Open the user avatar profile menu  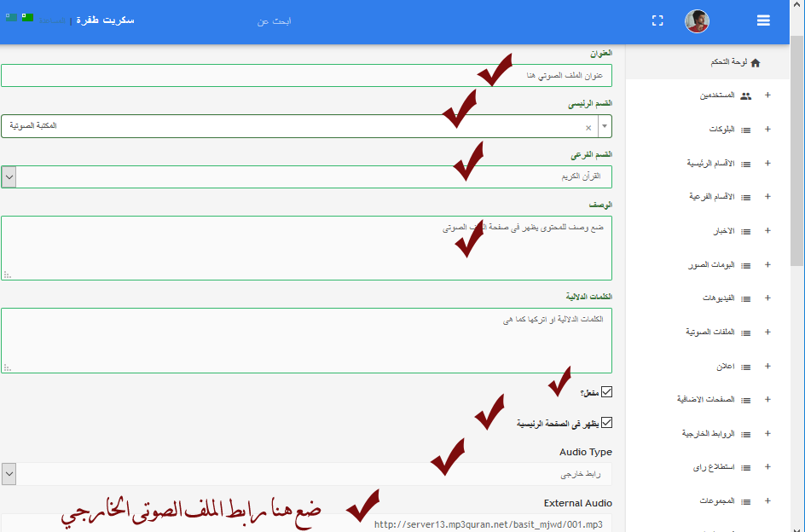[x=697, y=21]
